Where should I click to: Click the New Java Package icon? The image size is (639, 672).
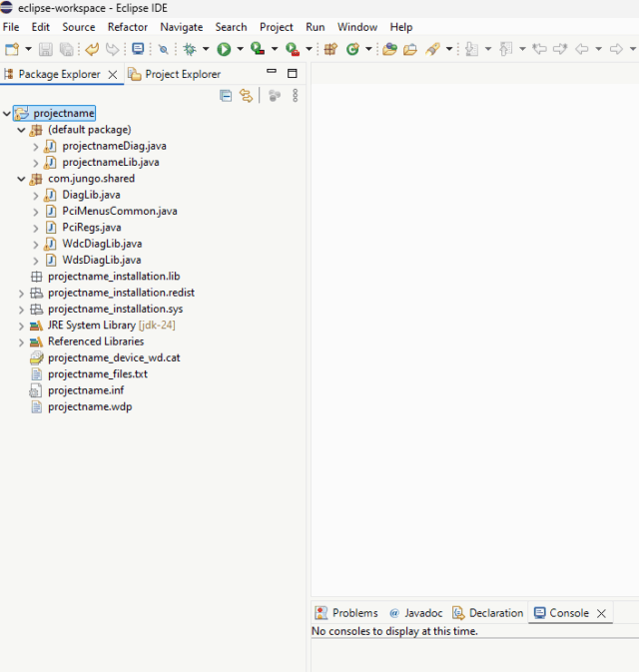tap(330, 49)
